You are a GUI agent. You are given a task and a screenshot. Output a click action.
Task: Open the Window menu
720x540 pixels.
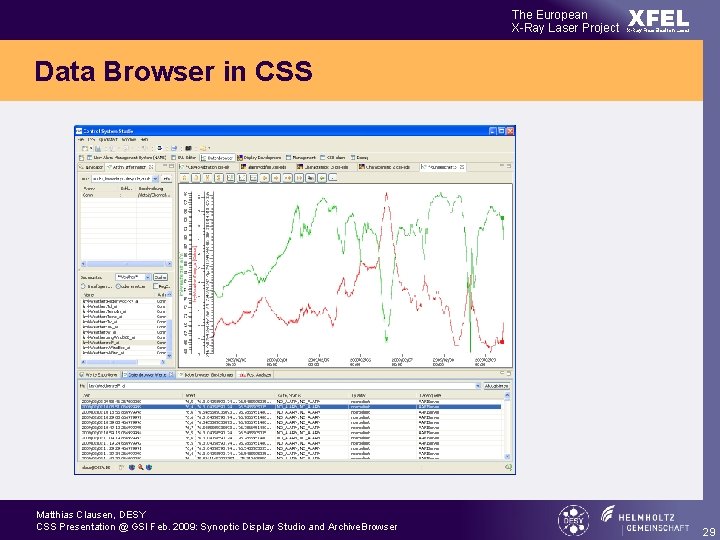tap(129, 139)
